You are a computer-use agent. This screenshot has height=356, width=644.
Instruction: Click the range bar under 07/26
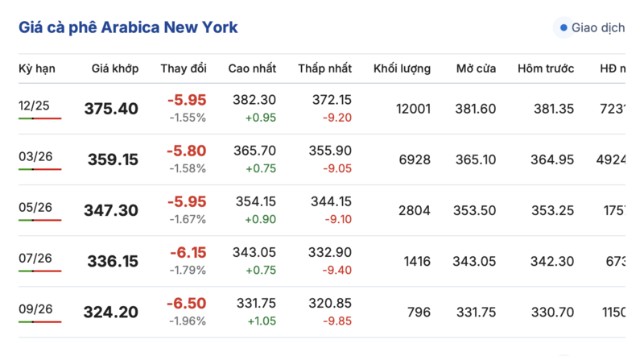(x=39, y=271)
